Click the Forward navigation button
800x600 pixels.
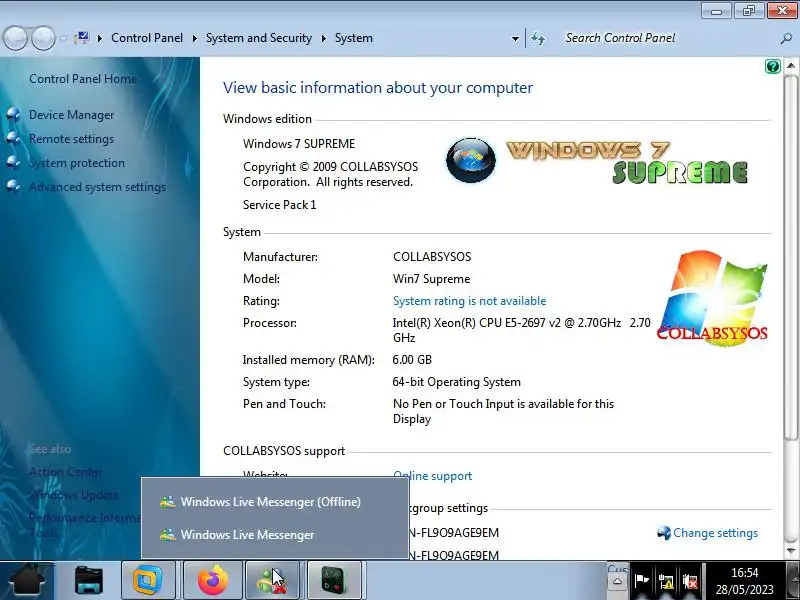click(x=43, y=38)
